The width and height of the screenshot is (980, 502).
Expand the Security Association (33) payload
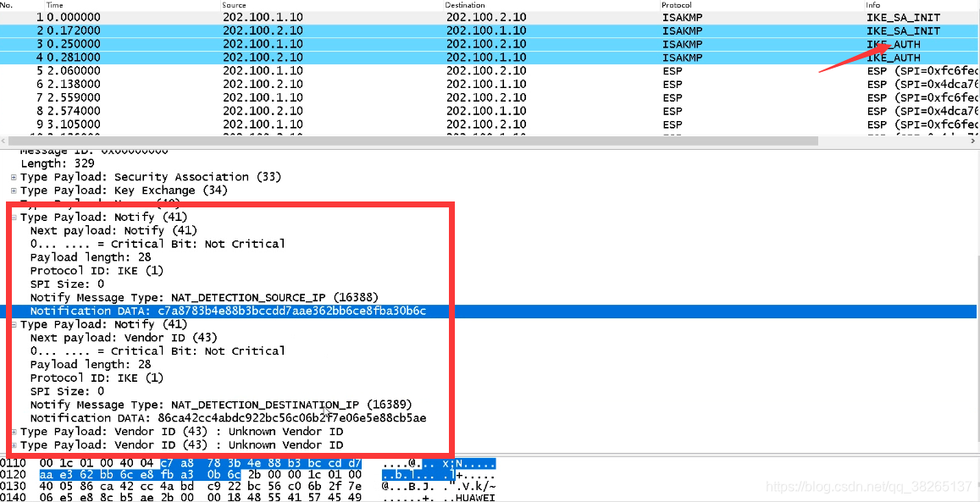tap(14, 177)
